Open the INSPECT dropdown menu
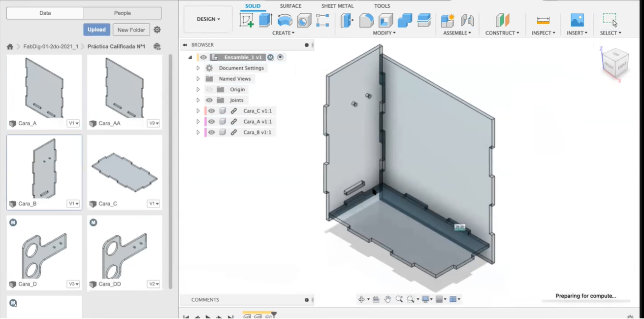Image resolution: width=644 pixels, height=319 pixels. point(544,33)
